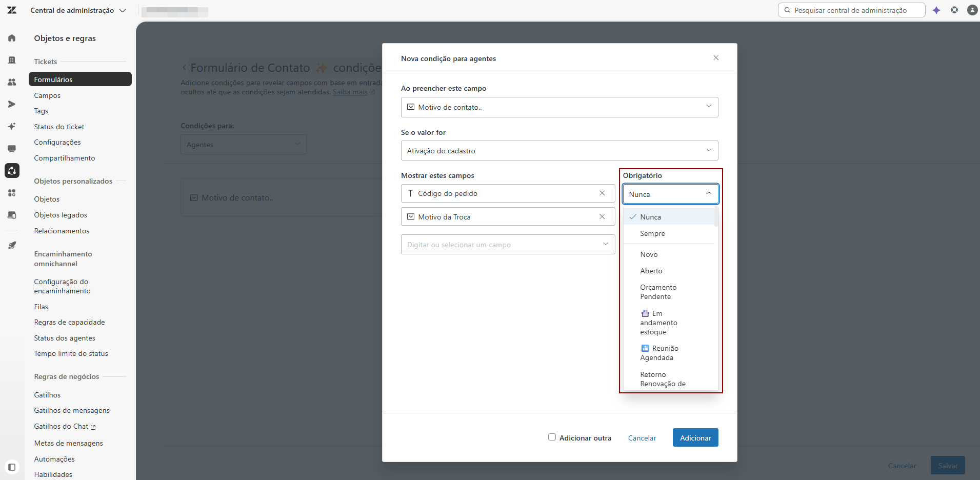The image size is (980, 480).
Task: Open Objetos in the sidebar
Action: (47, 199)
